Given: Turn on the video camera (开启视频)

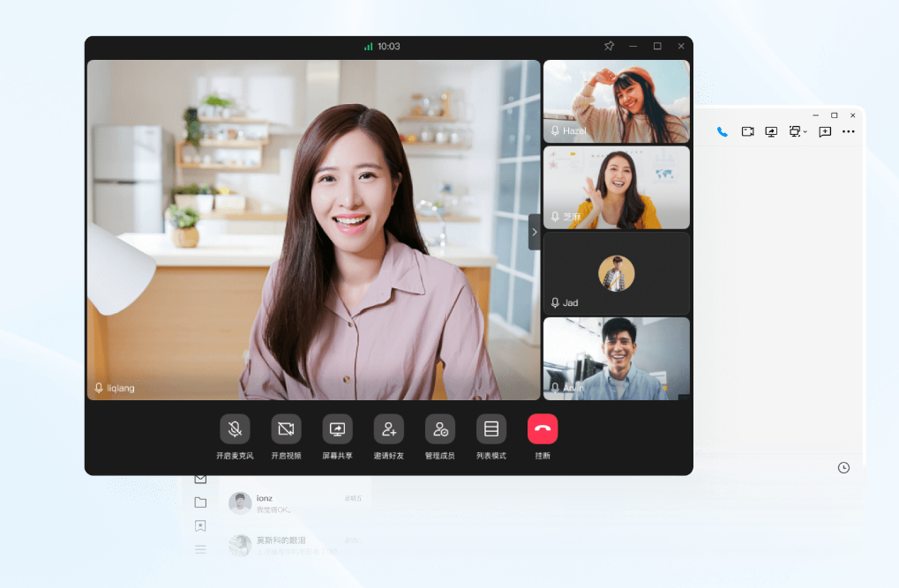Looking at the screenshot, I should pos(286,429).
